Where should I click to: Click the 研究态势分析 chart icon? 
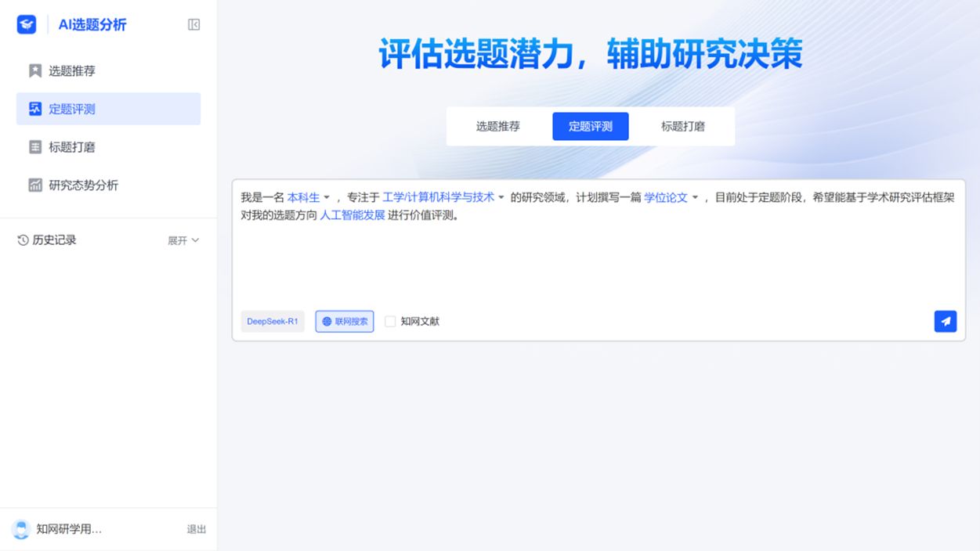(x=35, y=185)
